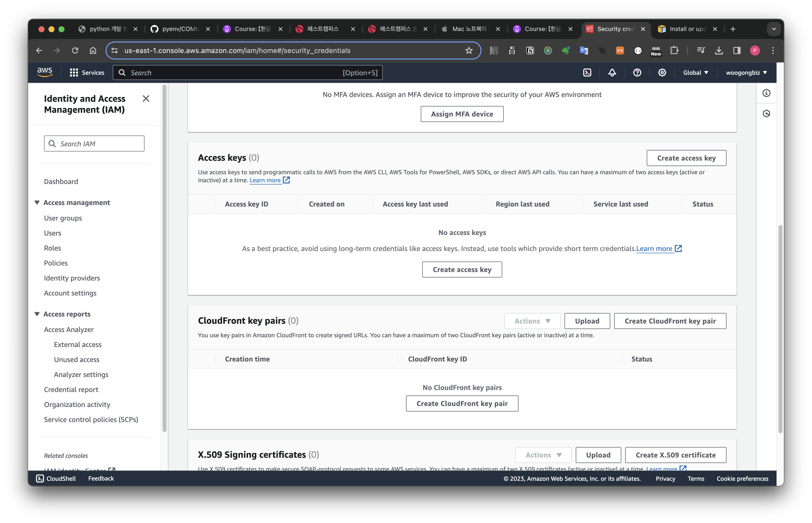Open the Chrome extensions puzzle icon
Viewport: 812px width, 523px height.
tap(674, 50)
